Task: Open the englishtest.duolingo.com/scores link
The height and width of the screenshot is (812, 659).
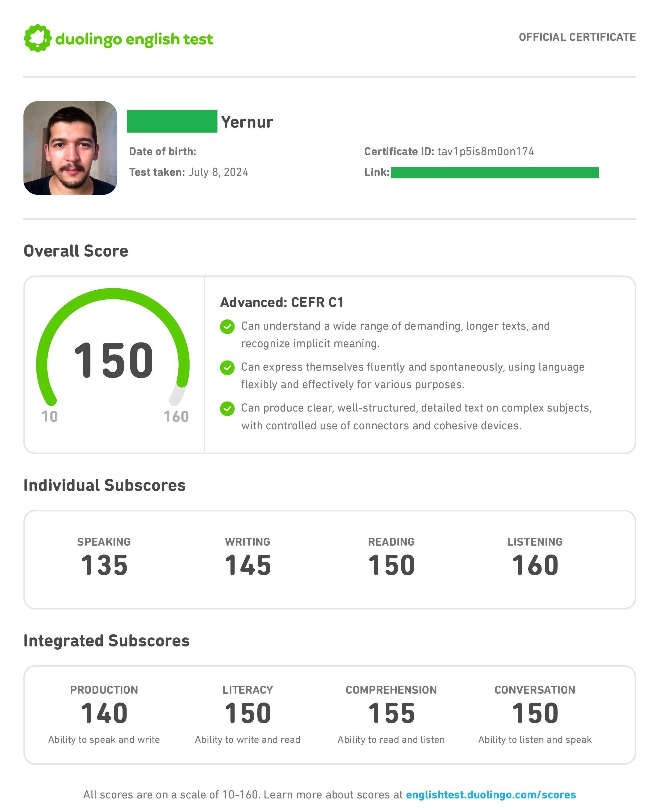Action: click(x=490, y=794)
